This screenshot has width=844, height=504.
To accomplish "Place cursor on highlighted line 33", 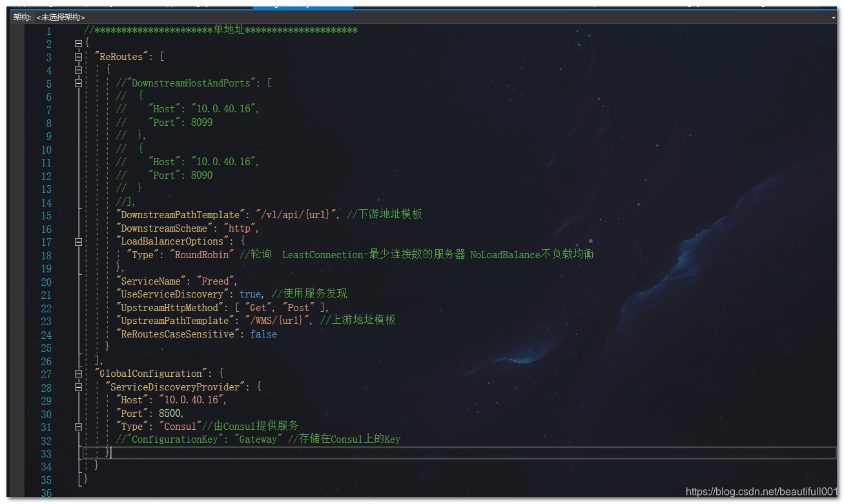I will (460, 453).
